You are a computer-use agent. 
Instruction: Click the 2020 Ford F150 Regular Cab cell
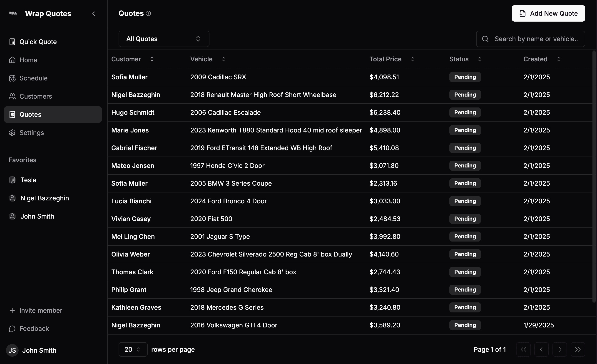click(x=243, y=272)
